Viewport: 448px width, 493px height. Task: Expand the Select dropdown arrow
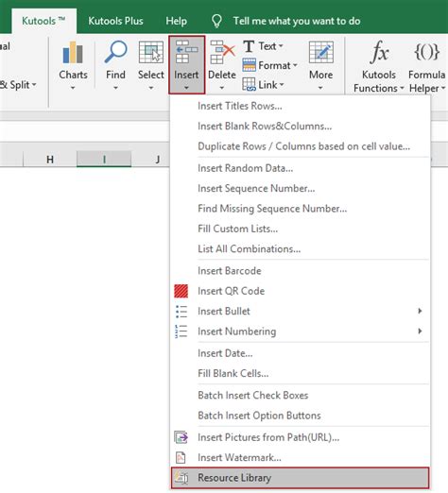(151, 88)
